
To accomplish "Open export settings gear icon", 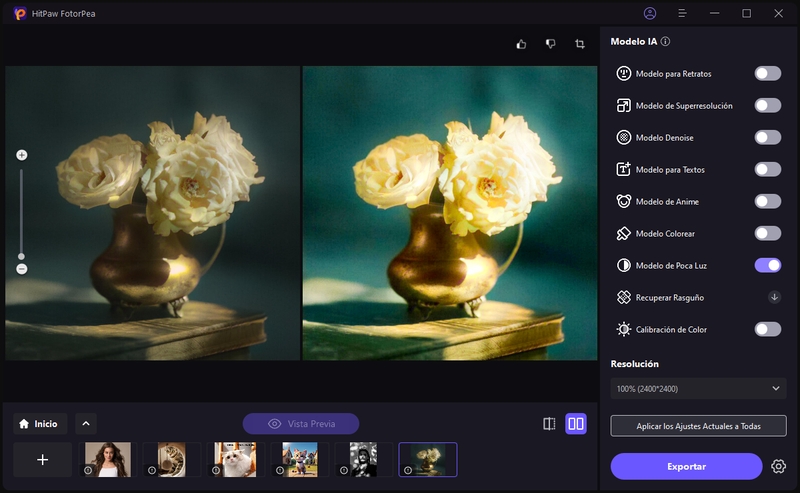I will click(x=778, y=466).
